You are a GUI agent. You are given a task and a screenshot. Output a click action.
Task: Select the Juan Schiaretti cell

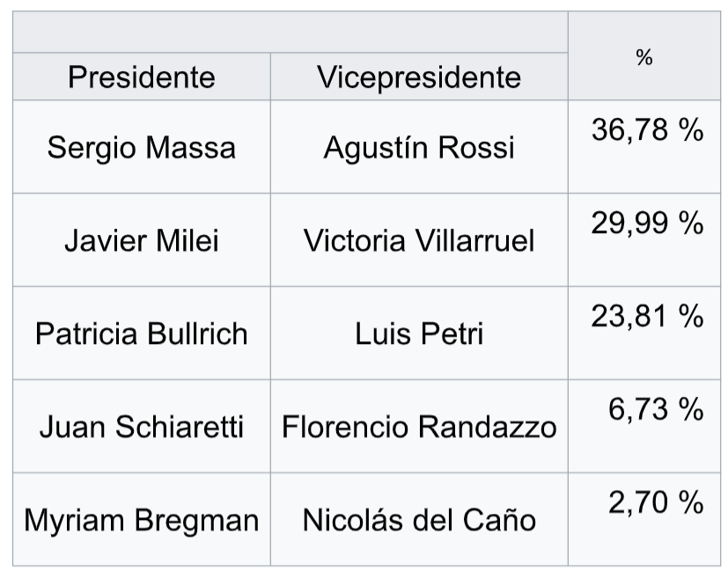(x=141, y=427)
